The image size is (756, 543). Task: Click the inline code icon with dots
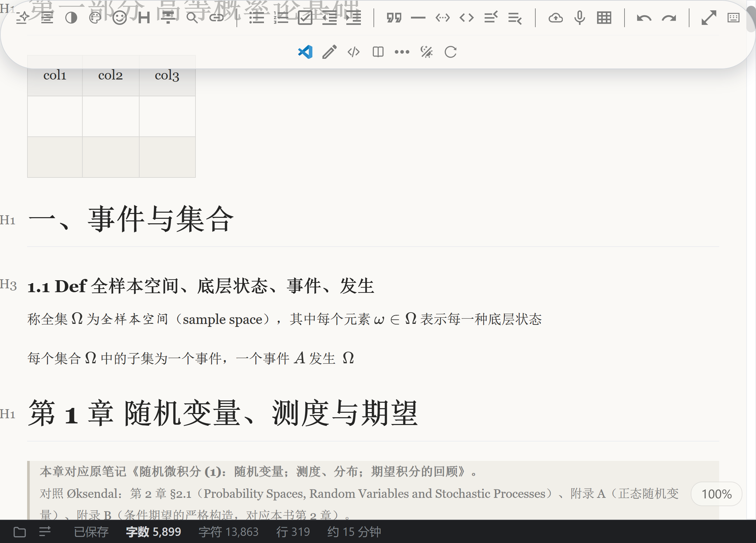point(442,18)
